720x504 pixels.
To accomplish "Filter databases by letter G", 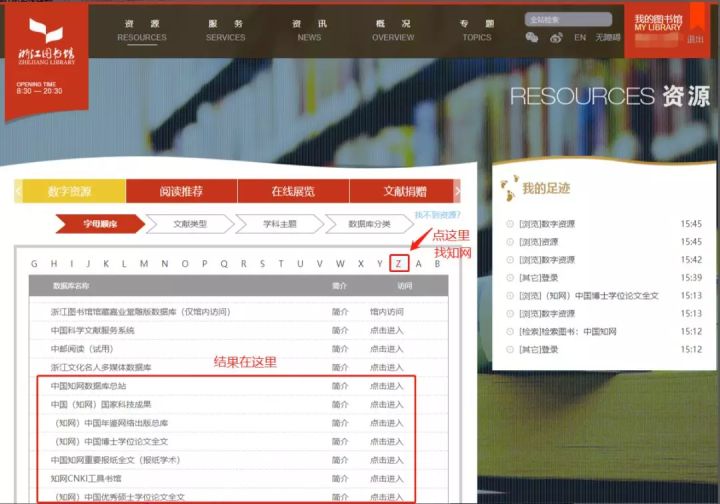I will tap(34, 264).
